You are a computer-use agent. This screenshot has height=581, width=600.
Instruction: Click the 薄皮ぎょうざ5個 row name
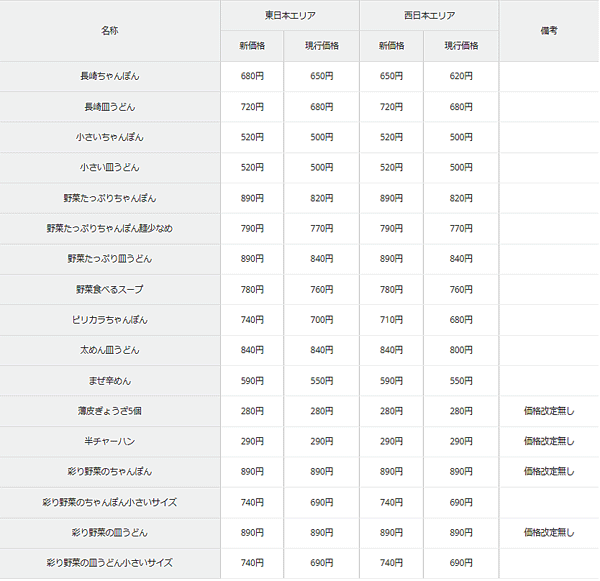click(110, 411)
